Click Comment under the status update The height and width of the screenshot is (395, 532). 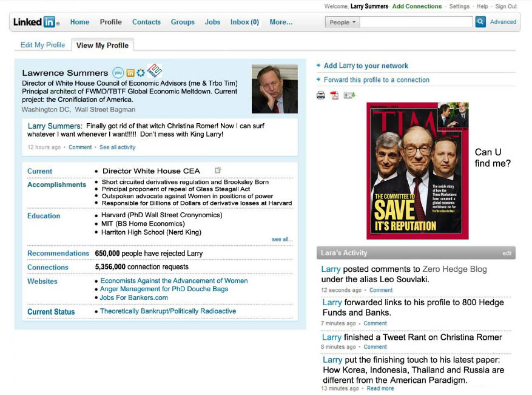click(x=80, y=147)
